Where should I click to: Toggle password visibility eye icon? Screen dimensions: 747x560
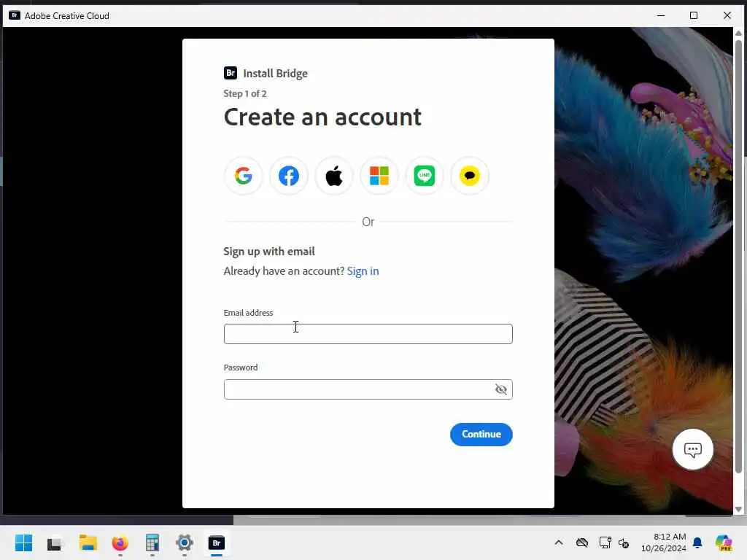pos(500,389)
